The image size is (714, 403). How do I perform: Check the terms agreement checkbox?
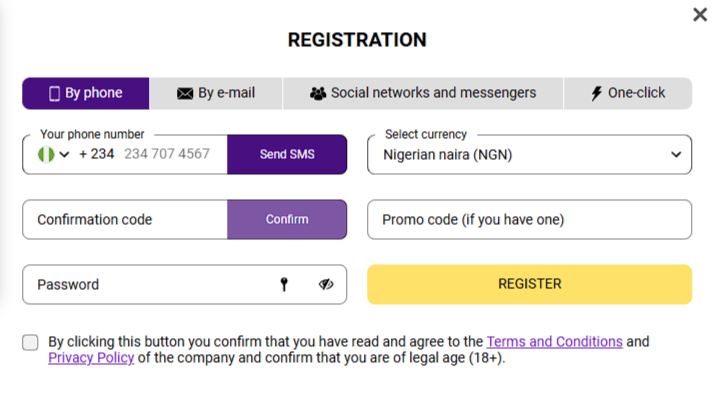pyautogui.click(x=31, y=342)
